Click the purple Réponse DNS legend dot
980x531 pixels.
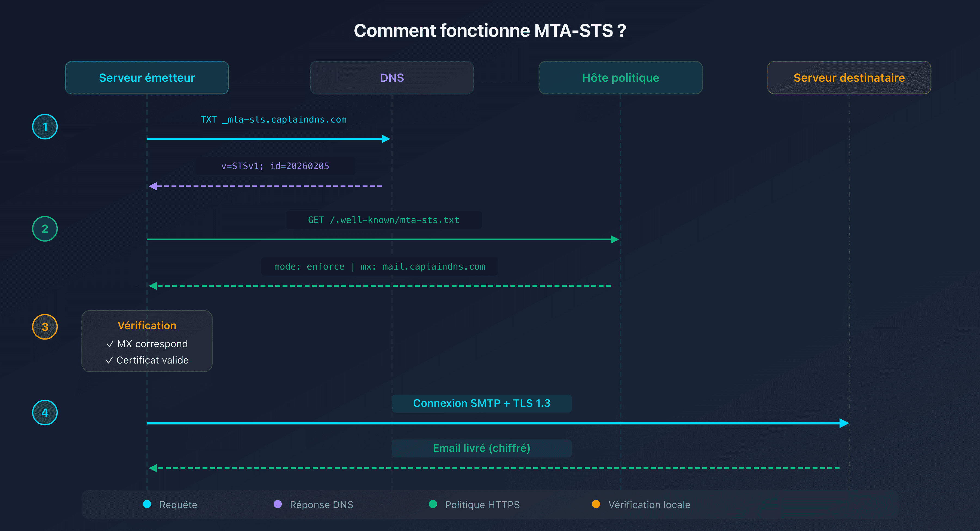pos(278,504)
